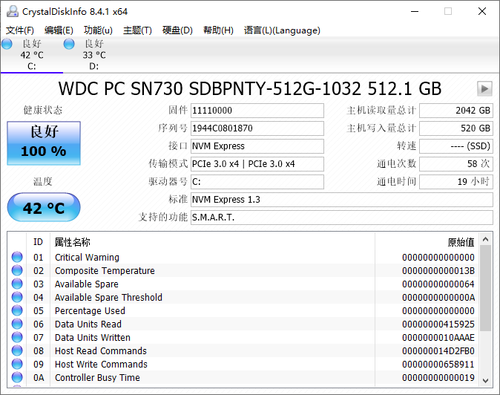Image resolution: width=500 pixels, height=395 pixels.
Task: Click the attribute list scroll up arrow
Action: [x=485, y=239]
